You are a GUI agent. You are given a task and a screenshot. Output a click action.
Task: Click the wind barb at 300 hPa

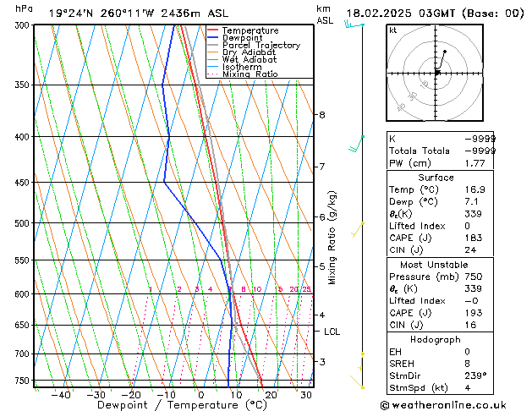(354, 25)
